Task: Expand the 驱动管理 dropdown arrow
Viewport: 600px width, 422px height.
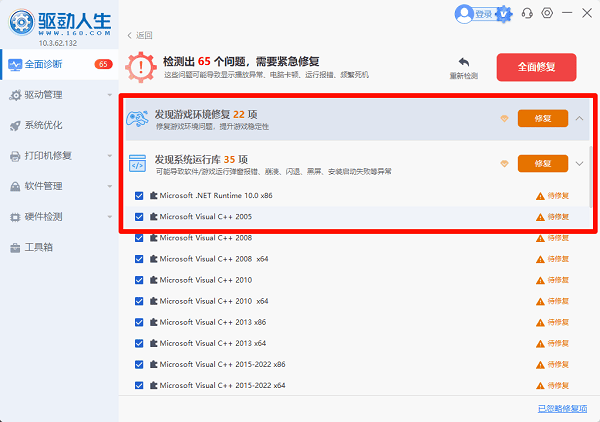Action: point(110,95)
